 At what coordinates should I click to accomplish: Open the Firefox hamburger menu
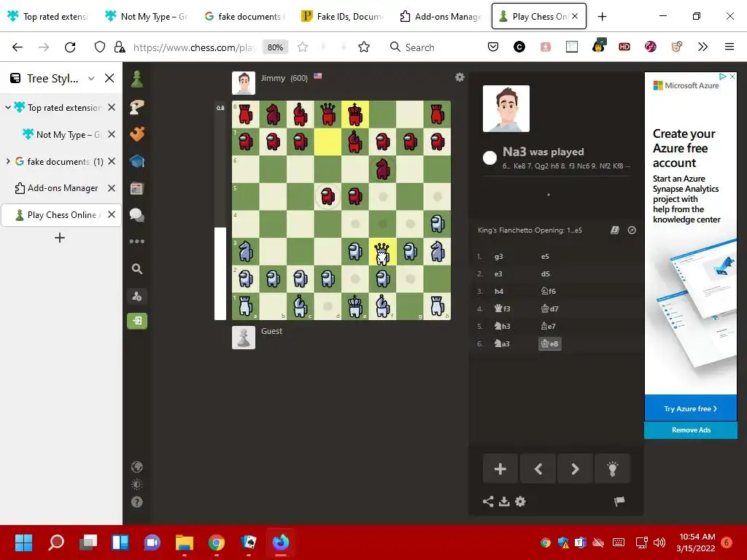[729, 47]
